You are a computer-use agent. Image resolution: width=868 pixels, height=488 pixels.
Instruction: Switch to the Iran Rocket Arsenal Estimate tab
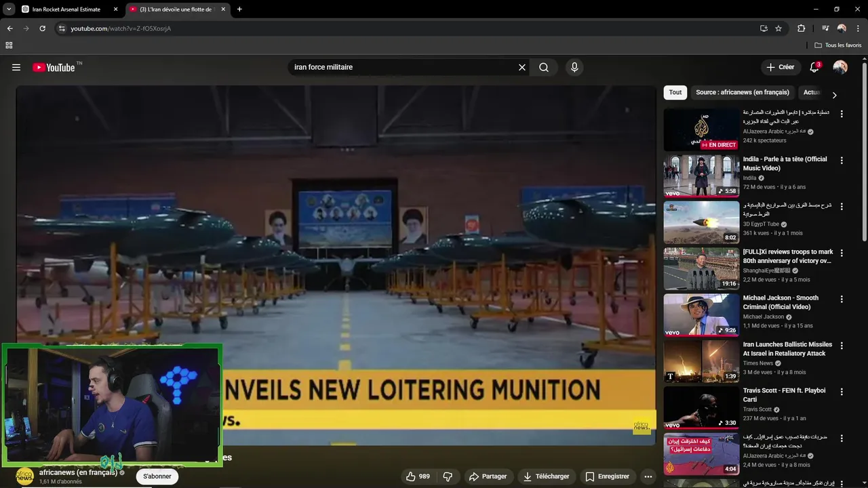[66, 9]
